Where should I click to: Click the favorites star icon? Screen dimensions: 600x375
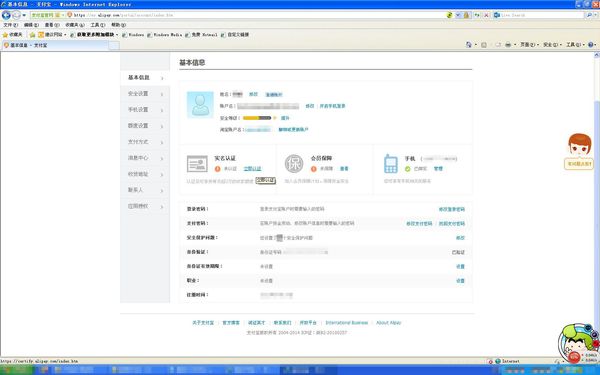(x=5, y=34)
